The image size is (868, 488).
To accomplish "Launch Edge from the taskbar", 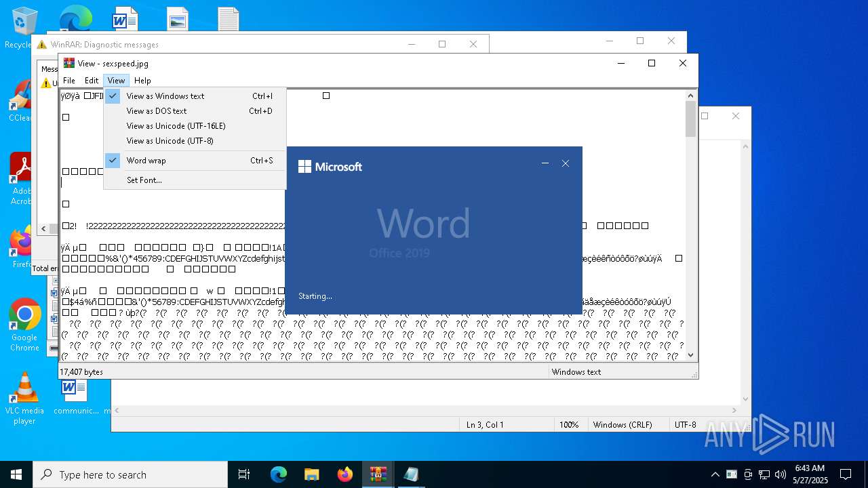I will [x=279, y=474].
